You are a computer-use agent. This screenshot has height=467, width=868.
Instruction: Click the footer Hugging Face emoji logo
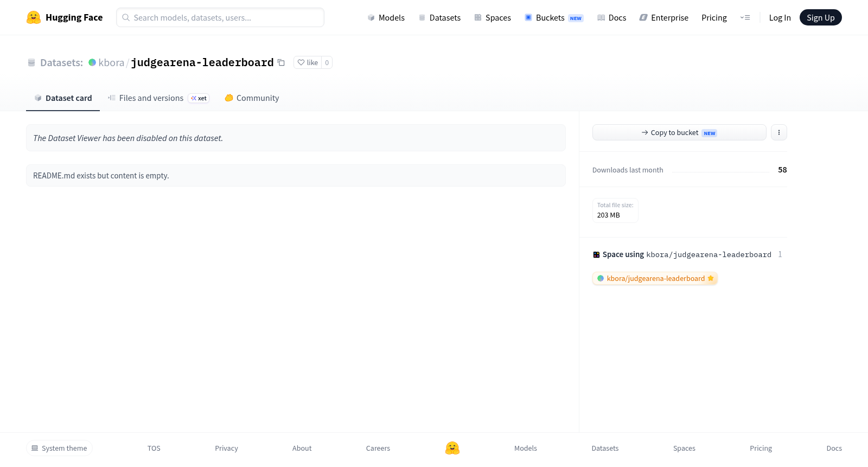pos(452,448)
